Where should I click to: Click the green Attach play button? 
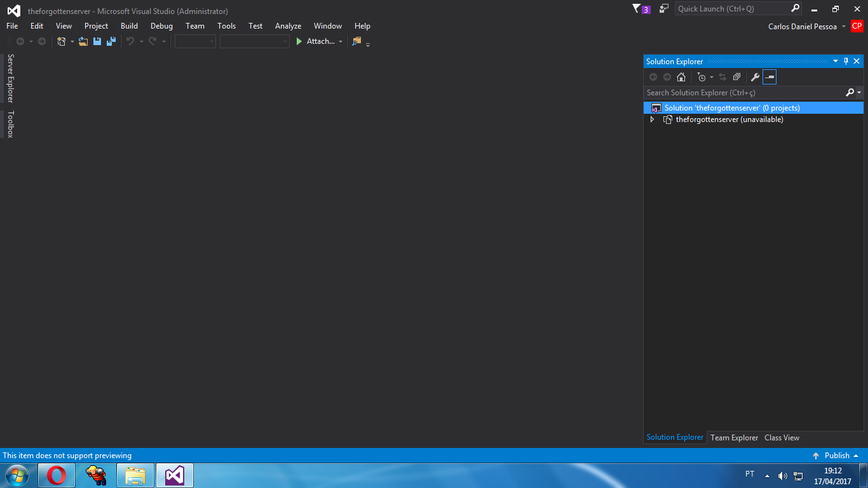[x=299, y=41]
